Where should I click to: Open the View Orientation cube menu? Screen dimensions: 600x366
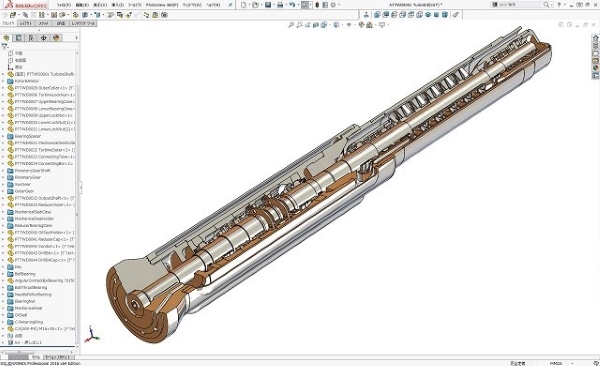(324, 25)
